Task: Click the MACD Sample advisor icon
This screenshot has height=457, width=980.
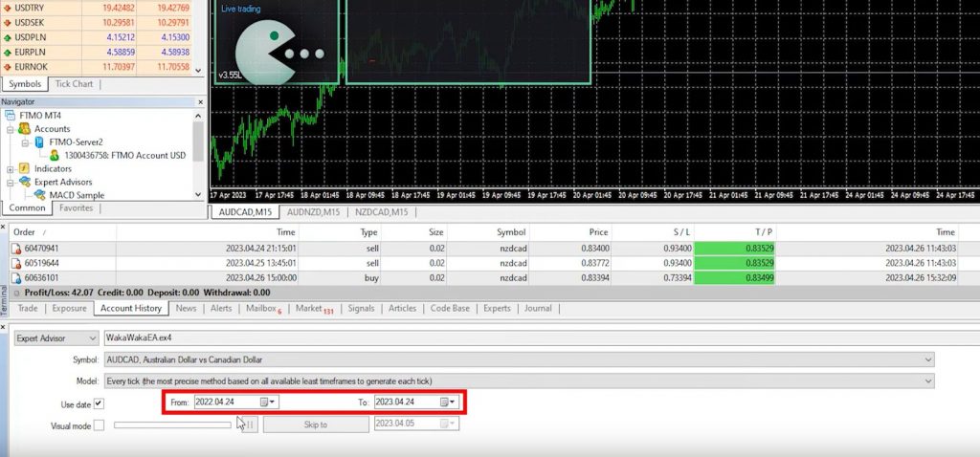Action: tap(40, 195)
